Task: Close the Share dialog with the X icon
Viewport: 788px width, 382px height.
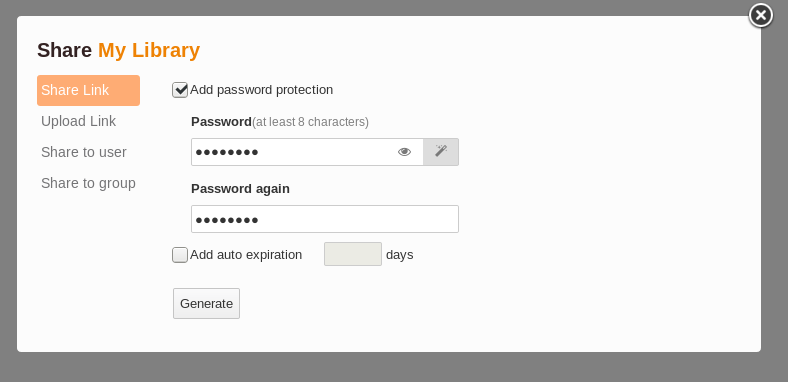Action: click(x=761, y=16)
